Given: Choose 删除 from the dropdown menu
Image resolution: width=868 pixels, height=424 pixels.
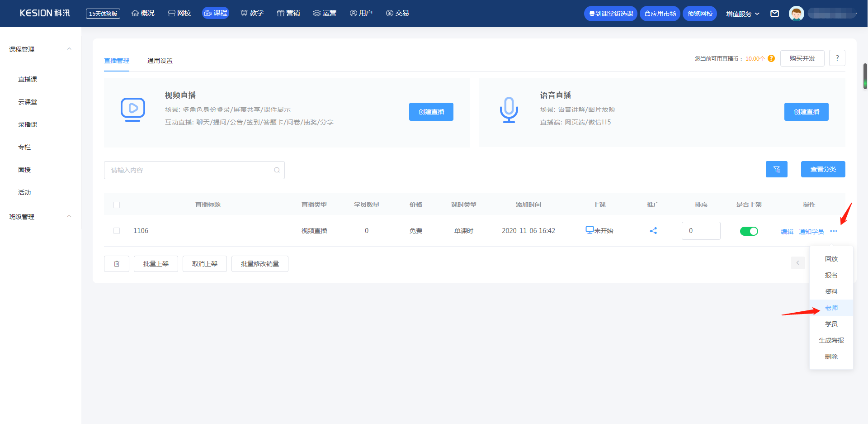Looking at the screenshot, I should pos(831,357).
